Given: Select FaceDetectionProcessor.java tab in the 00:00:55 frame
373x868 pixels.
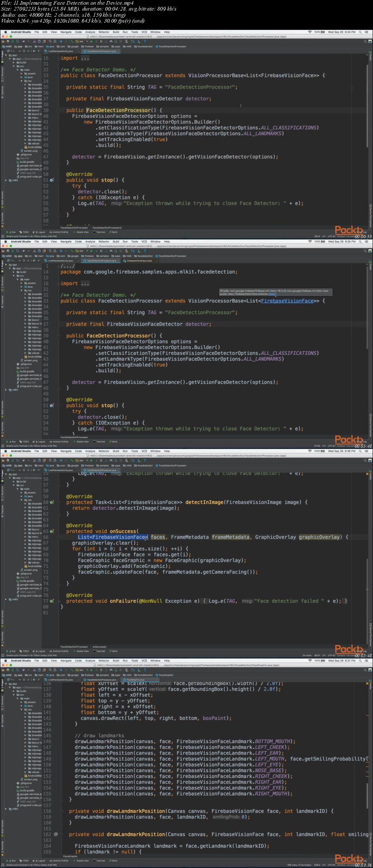Looking at the screenshot, I should point(102,51).
